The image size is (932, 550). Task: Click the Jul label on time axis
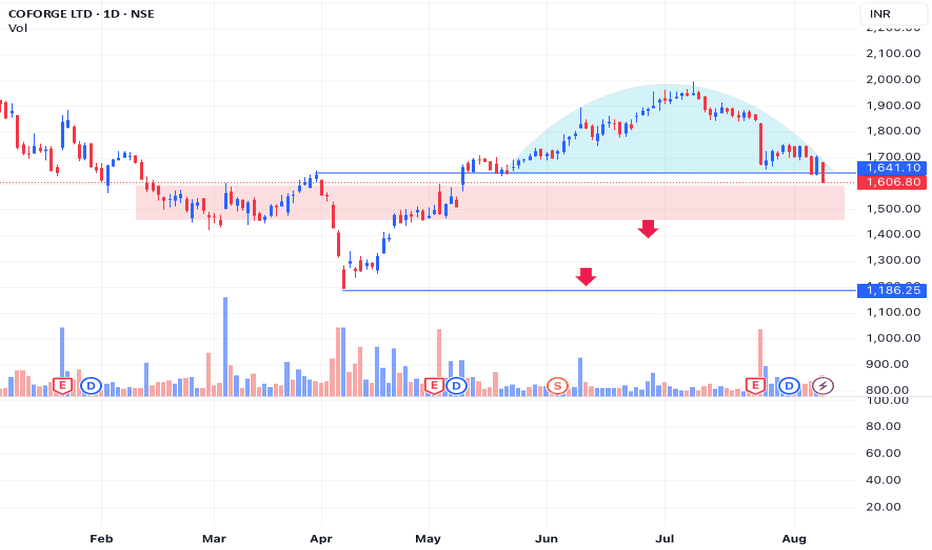(665, 539)
